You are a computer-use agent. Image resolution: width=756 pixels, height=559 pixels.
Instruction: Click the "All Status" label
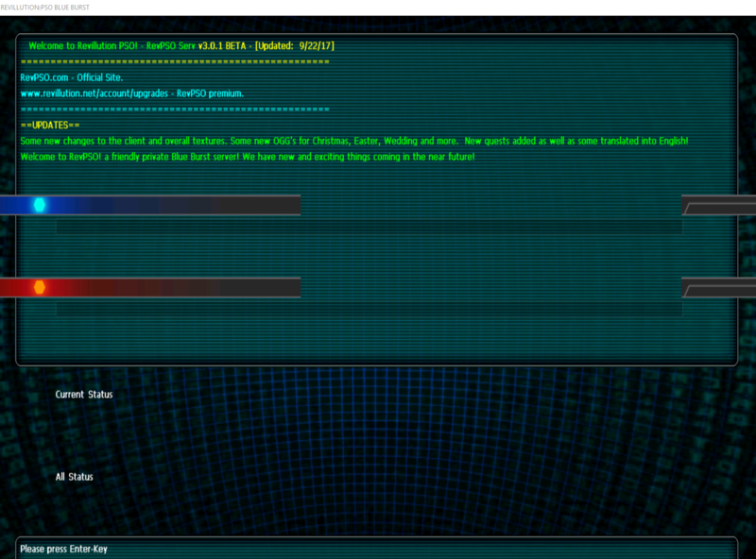point(75,477)
